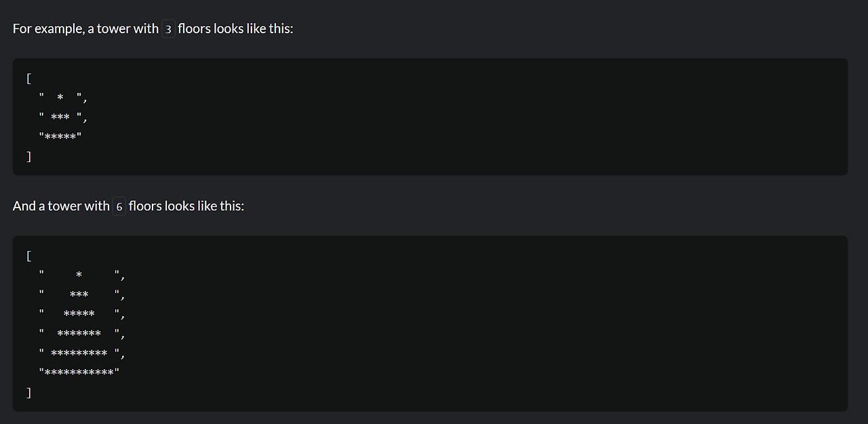The image size is (868, 424).
Task: Click the five-star row in the 6-floor tower
Action: point(82,314)
